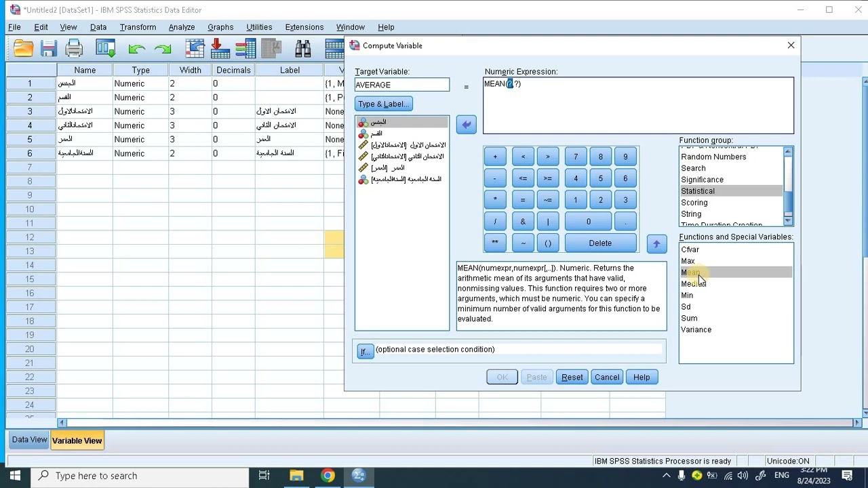Open the Recall recently used dialogs icon
This screenshot has height=488, width=868.
[x=105, y=48]
